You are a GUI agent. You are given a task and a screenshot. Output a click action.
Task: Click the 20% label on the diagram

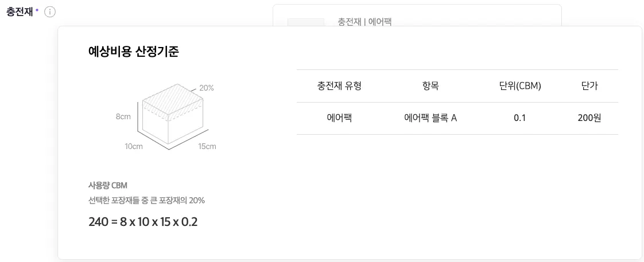[207, 88]
